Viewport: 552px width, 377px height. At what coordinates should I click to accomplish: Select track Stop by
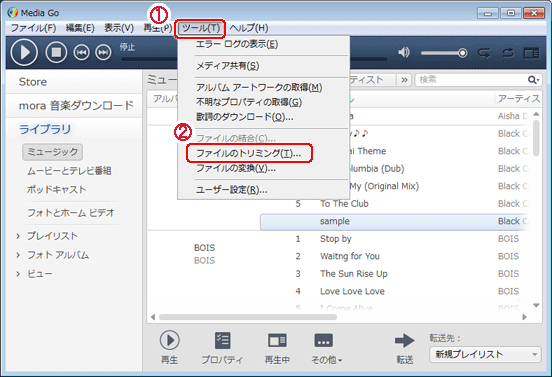[335, 239]
